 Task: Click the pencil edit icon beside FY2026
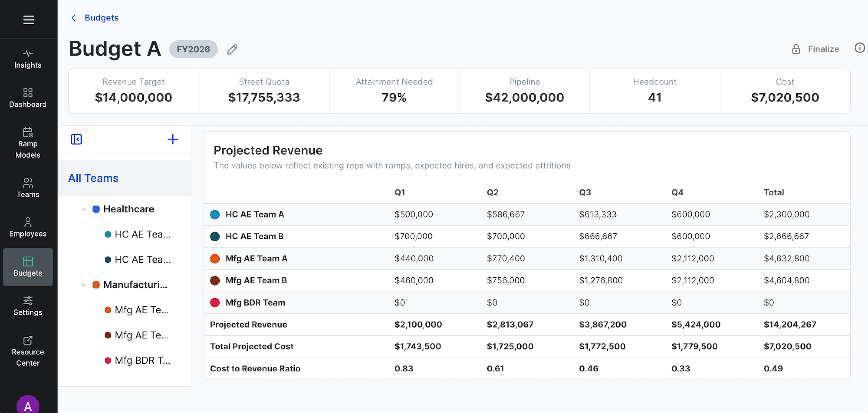232,49
